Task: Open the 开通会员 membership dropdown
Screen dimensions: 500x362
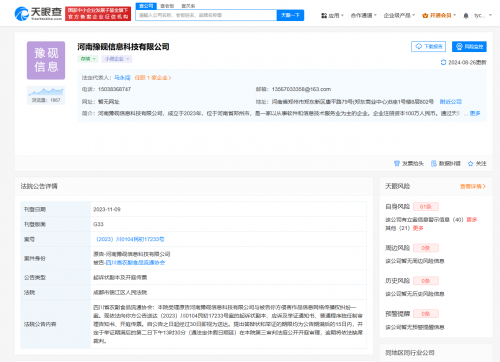Action: pyautogui.click(x=439, y=15)
